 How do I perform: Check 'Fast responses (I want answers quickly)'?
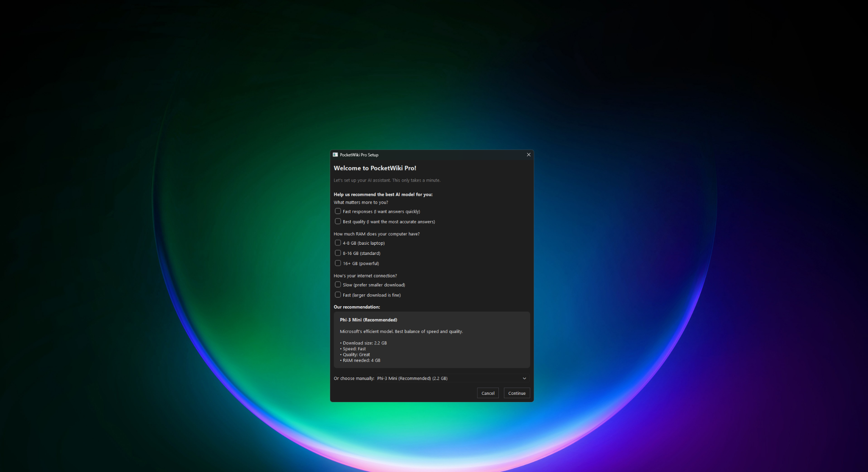tap(337, 211)
